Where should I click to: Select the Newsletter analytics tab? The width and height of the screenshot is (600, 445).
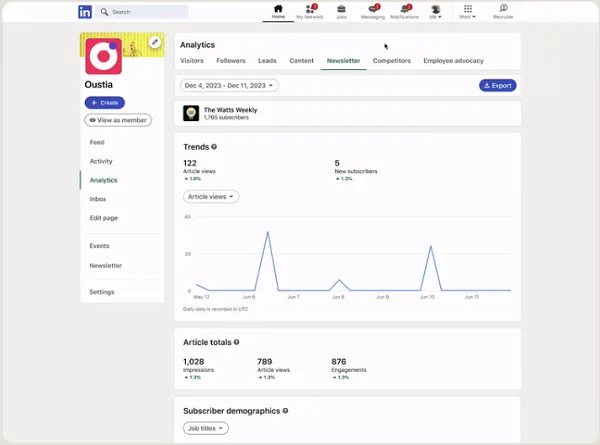tap(343, 60)
